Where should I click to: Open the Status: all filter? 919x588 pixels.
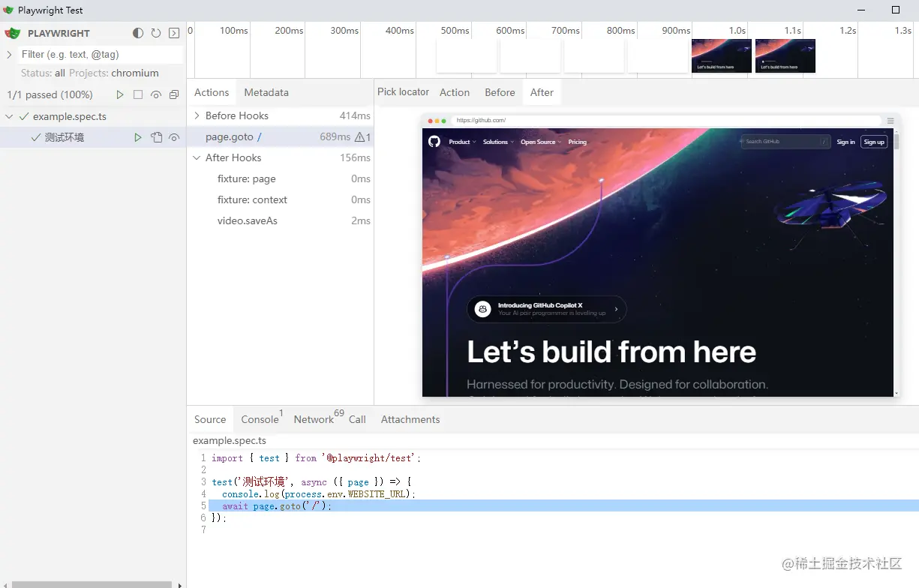(x=43, y=73)
